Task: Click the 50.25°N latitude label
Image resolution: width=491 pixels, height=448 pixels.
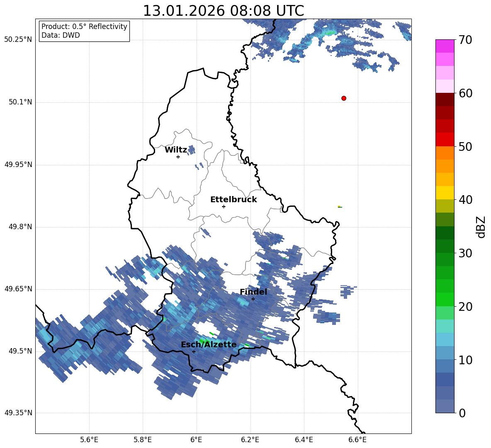Action: [x=18, y=40]
